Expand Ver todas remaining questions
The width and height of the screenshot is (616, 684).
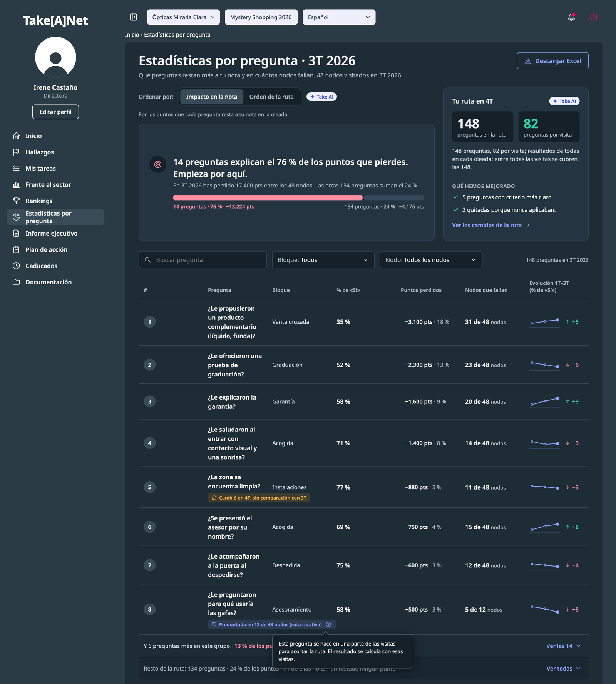click(x=563, y=669)
